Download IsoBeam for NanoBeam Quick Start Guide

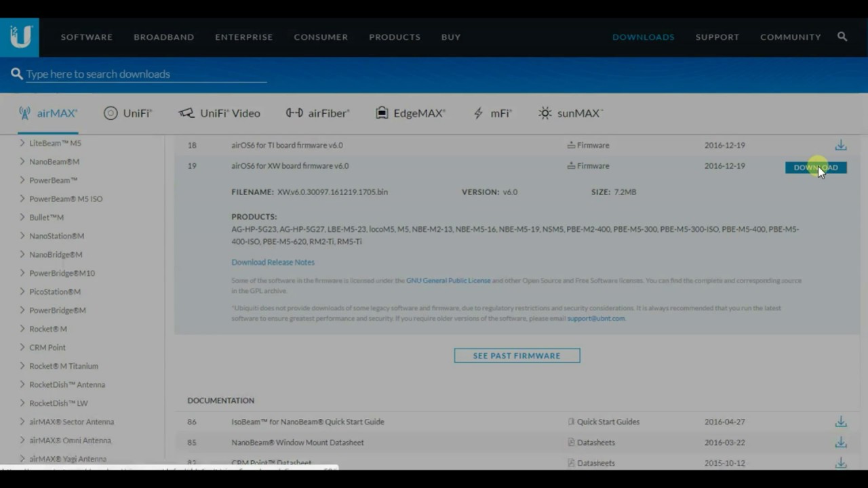[x=841, y=422]
